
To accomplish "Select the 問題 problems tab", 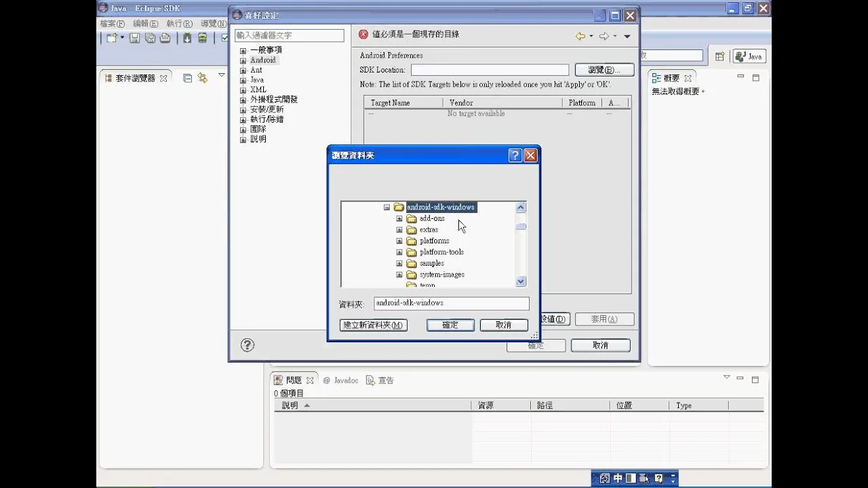I will coord(293,380).
